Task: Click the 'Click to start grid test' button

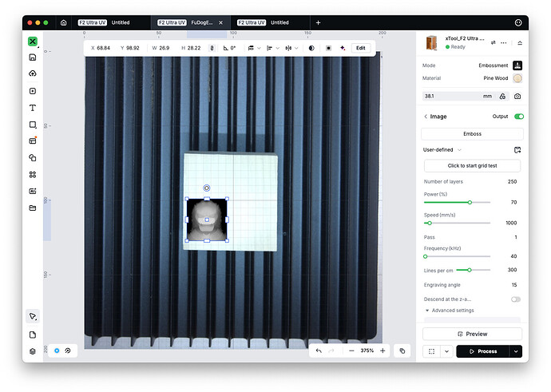Action: pos(472,165)
